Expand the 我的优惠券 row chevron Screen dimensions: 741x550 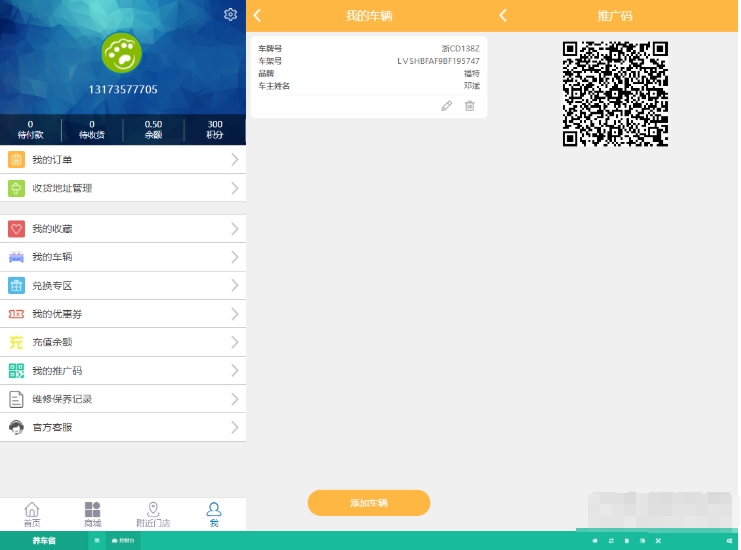click(234, 314)
